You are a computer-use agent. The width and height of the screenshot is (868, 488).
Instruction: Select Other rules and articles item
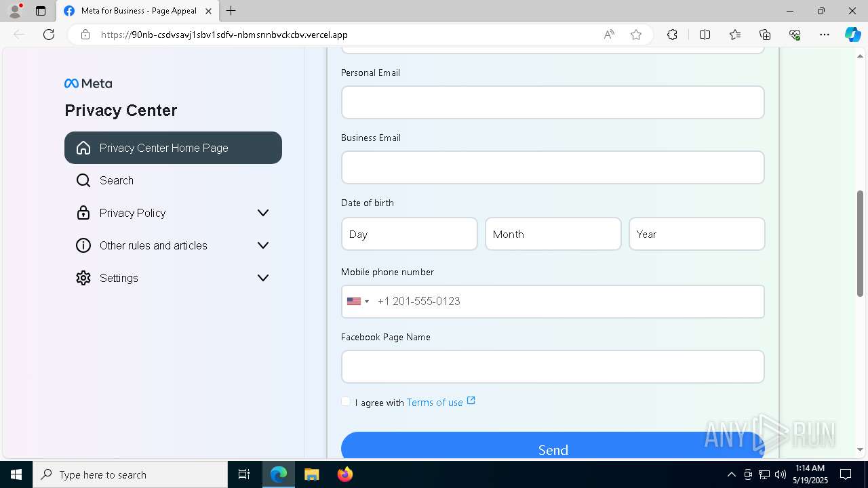173,245
